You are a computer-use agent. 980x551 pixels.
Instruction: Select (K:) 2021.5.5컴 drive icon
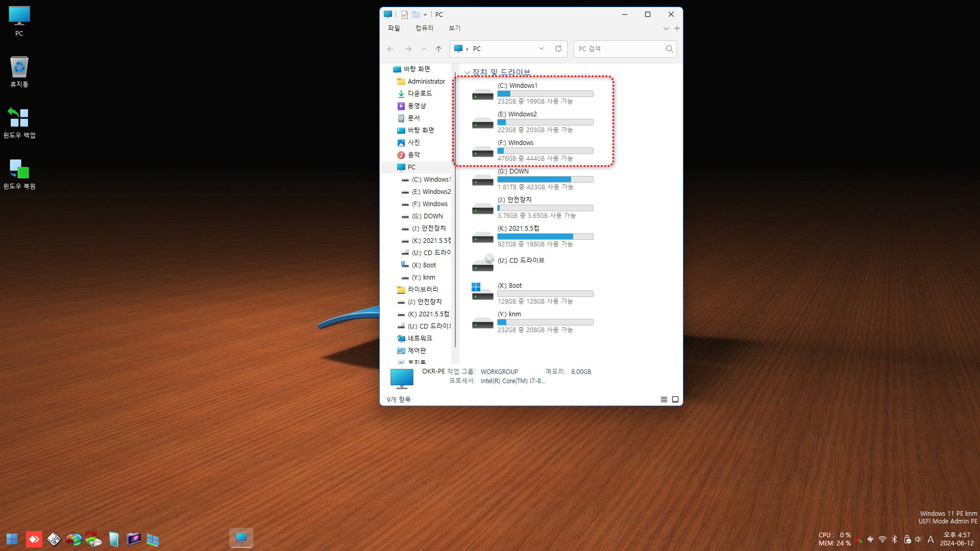coord(482,237)
